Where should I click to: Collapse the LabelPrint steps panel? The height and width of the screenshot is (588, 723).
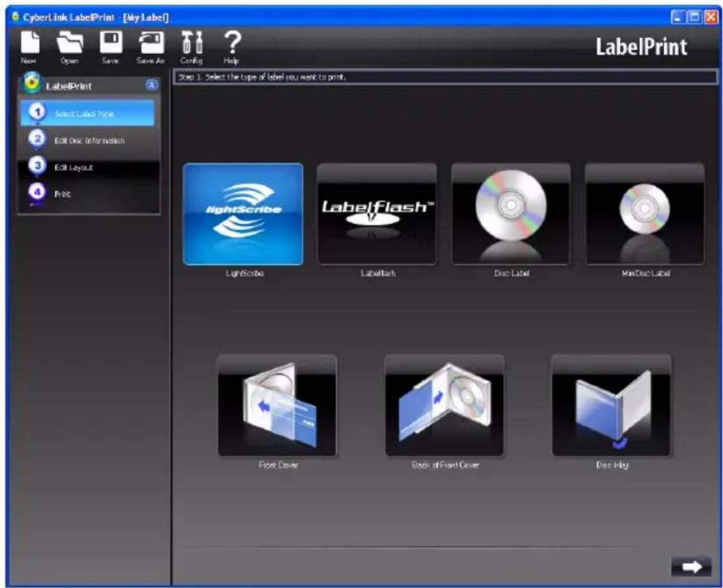(152, 85)
